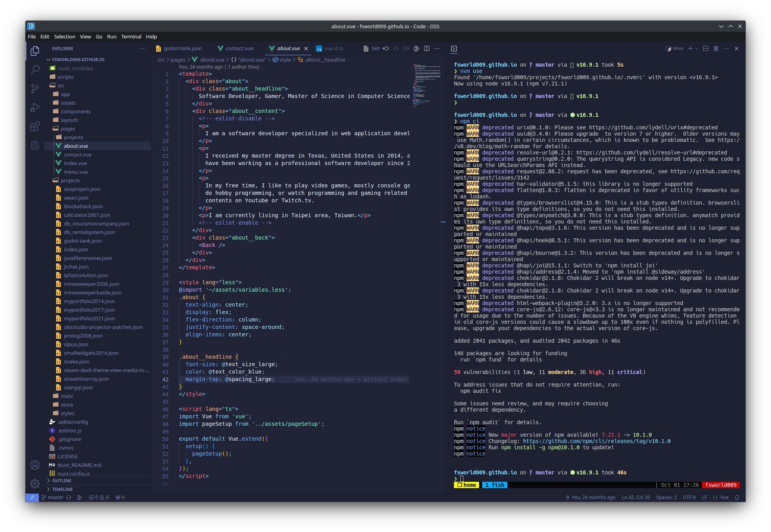Click the Code OSS application icon in title bar
The image size is (771, 532).
31,26
